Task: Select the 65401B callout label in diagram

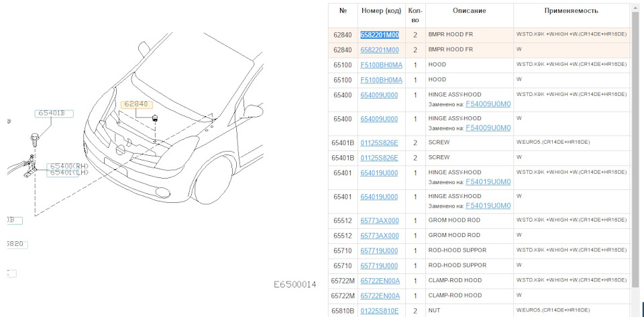Action: 54,114
